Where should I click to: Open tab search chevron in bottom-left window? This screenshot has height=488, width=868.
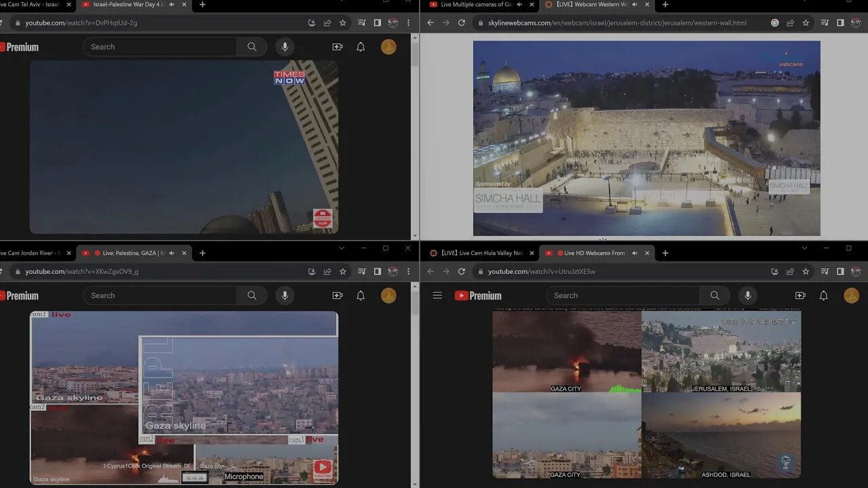point(342,248)
